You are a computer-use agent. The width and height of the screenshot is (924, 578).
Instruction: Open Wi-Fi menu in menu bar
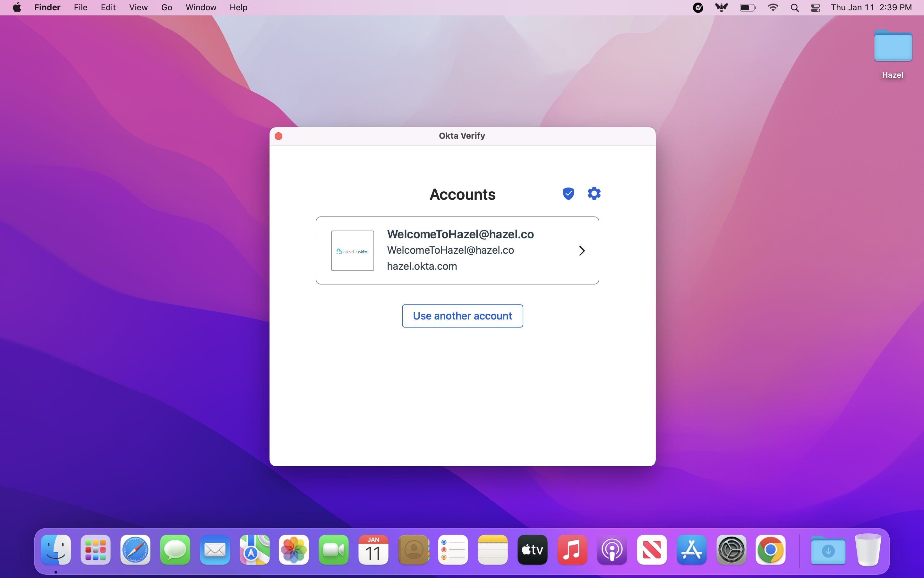[x=773, y=8]
